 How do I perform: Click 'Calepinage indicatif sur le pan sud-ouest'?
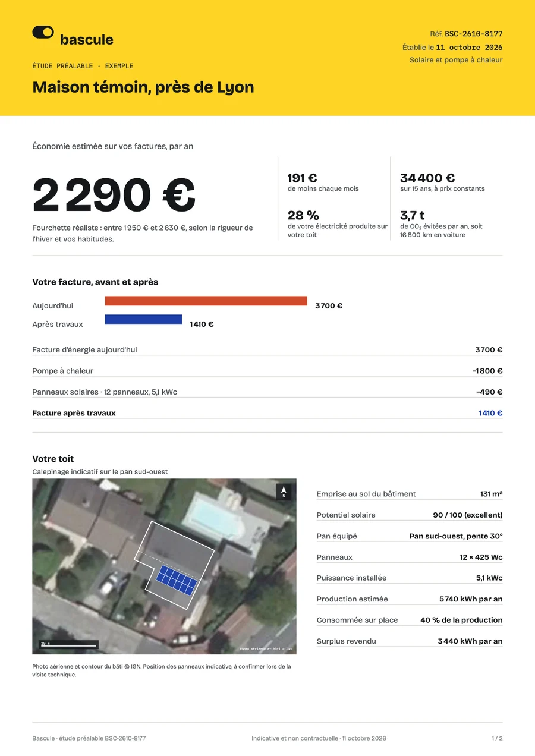[x=100, y=472]
